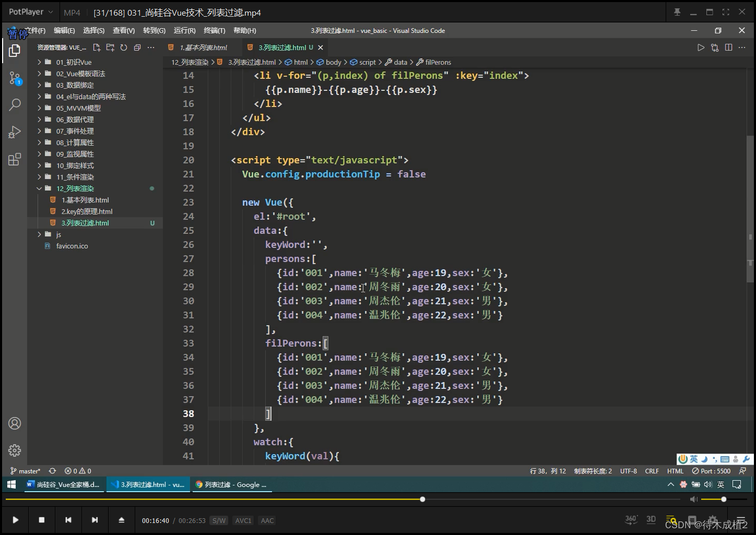Change the CRLF line ending setting
The image size is (756, 535).
(x=652, y=471)
